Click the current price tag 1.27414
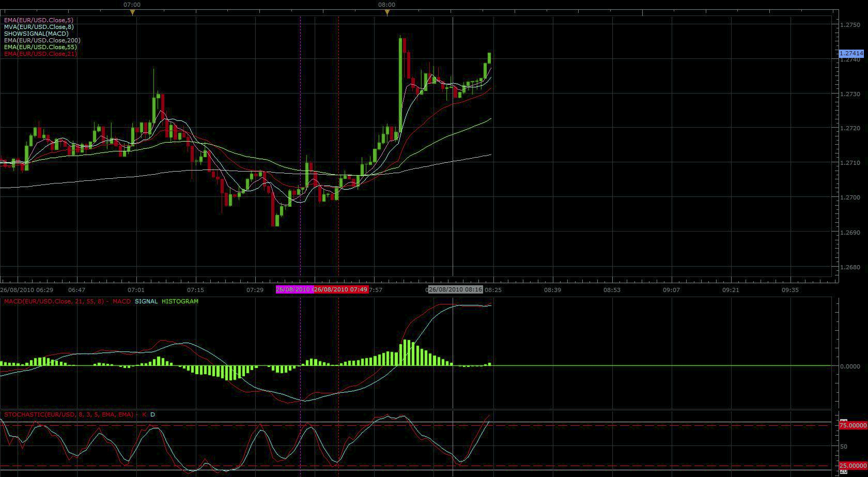 coord(851,53)
